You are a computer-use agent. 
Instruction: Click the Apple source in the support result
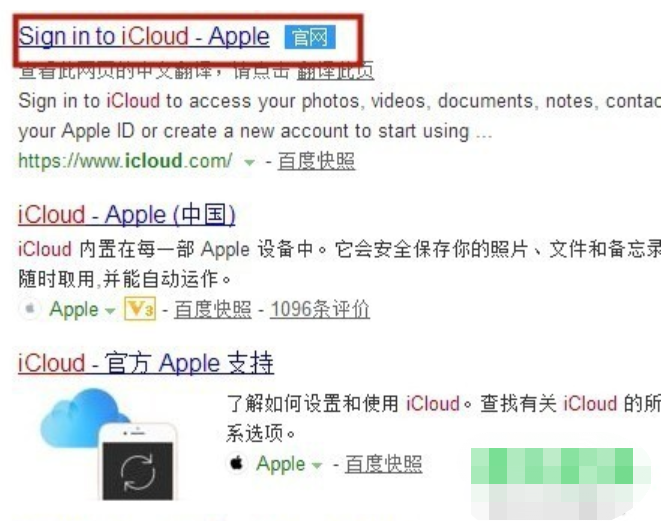tap(281, 464)
